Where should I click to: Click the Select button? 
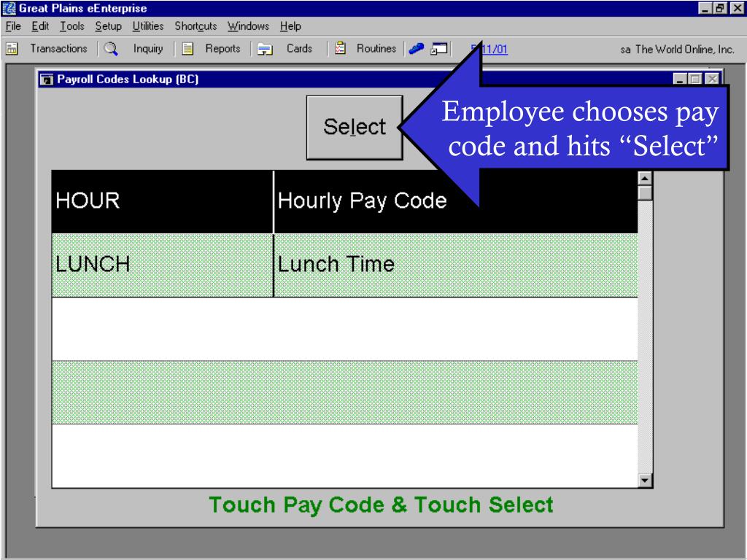point(355,127)
